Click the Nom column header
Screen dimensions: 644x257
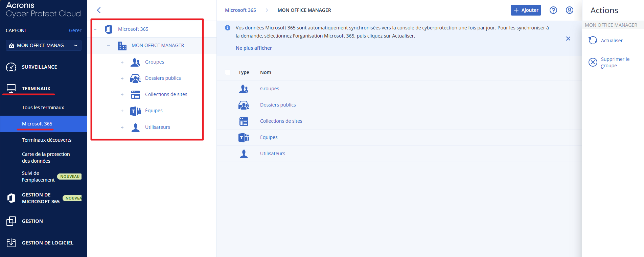tap(266, 72)
